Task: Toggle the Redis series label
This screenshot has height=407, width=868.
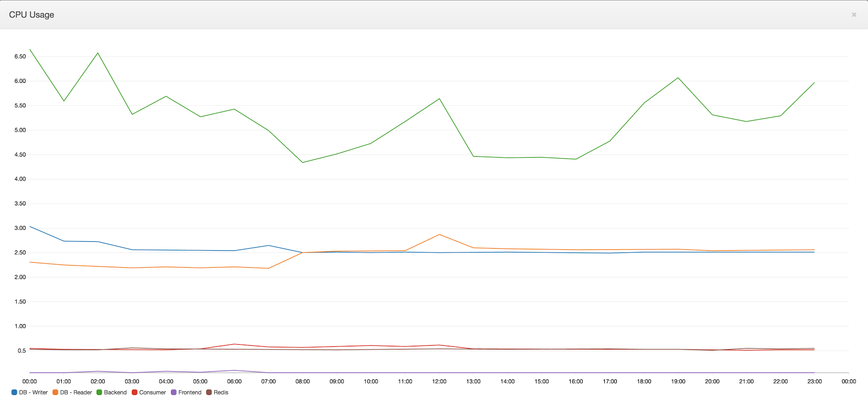Action: click(x=221, y=392)
